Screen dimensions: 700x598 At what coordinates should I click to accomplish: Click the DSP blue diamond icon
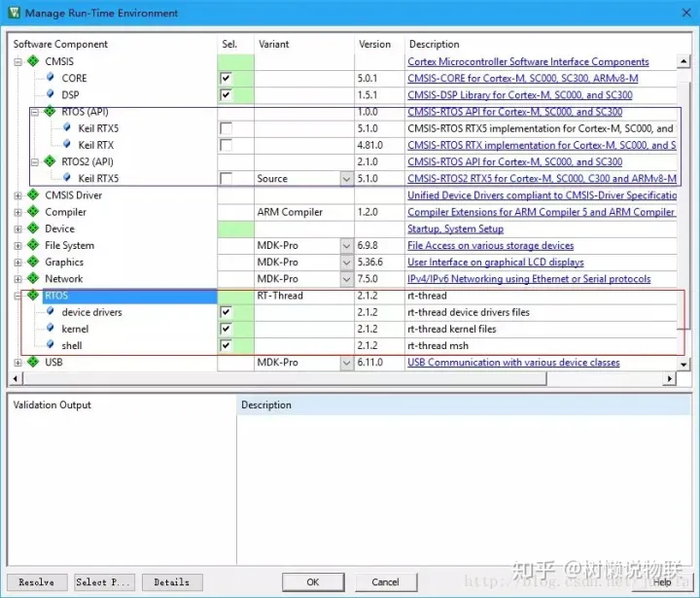pyautogui.click(x=51, y=94)
